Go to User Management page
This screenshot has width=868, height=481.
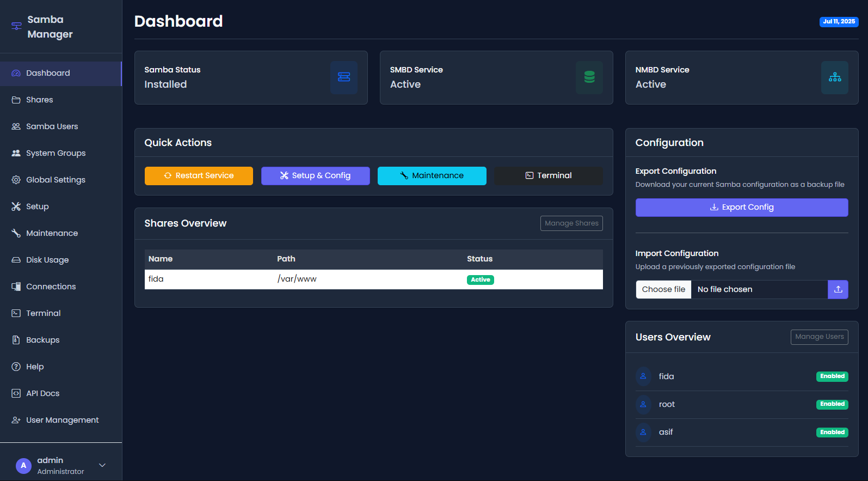(x=61, y=420)
